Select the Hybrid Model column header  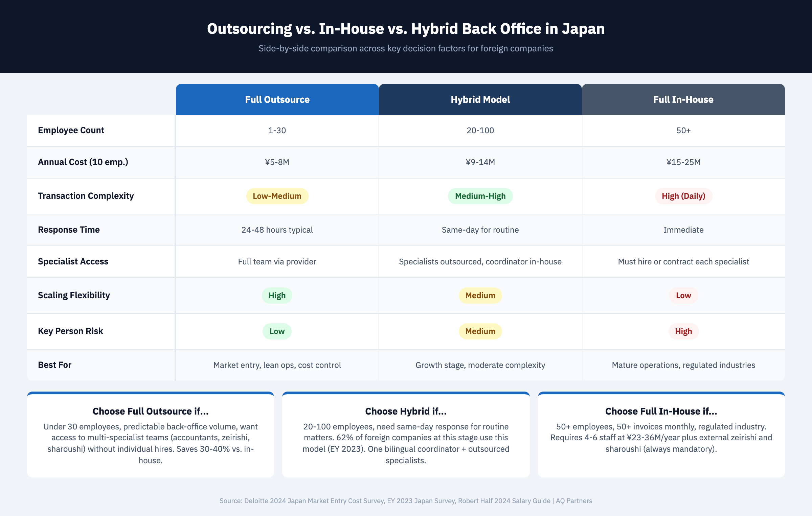click(x=480, y=99)
